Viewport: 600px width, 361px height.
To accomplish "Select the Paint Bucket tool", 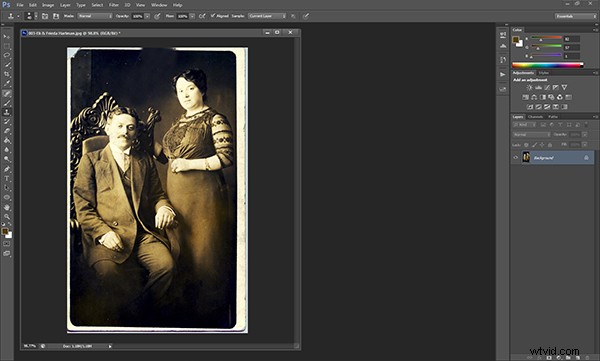I will (x=7, y=140).
